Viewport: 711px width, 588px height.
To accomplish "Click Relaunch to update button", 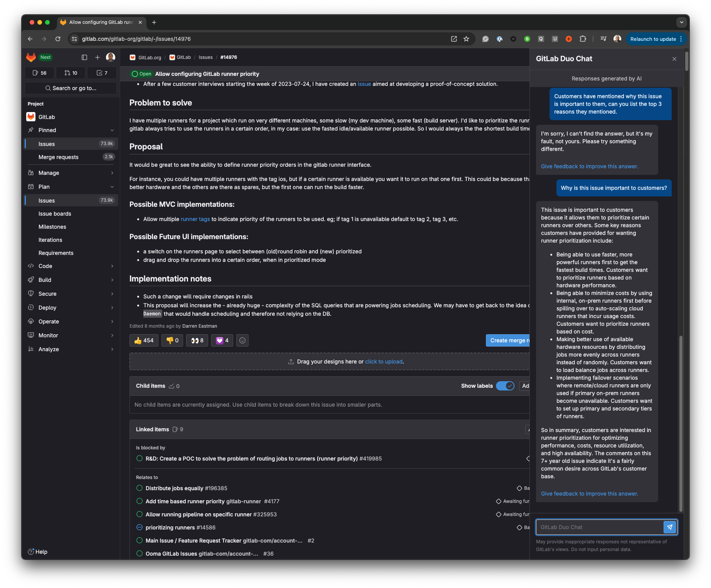I will pos(656,39).
